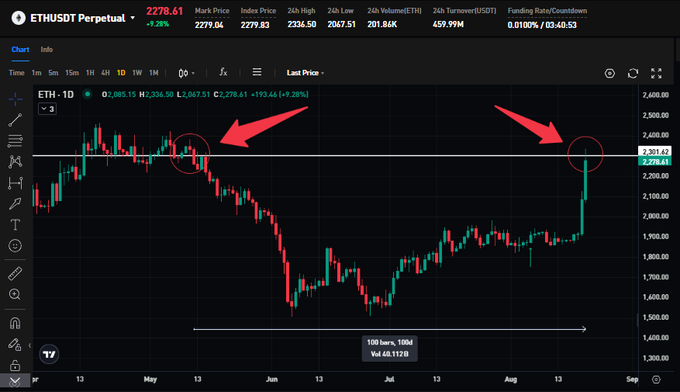Click the ETH - 1D chart title
680x392 pixels.
tap(56, 94)
